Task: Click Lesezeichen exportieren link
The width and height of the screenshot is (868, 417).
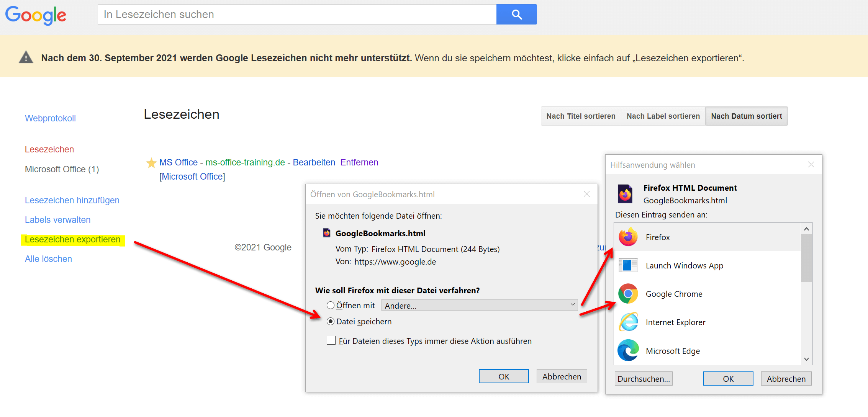Action: 72,239
